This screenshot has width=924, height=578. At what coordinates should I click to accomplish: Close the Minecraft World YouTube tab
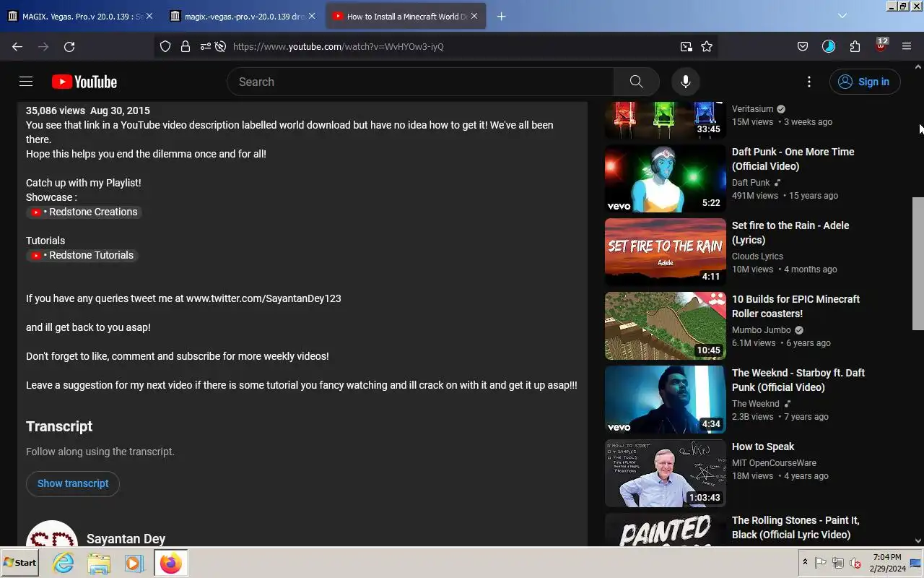coord(474,16)
